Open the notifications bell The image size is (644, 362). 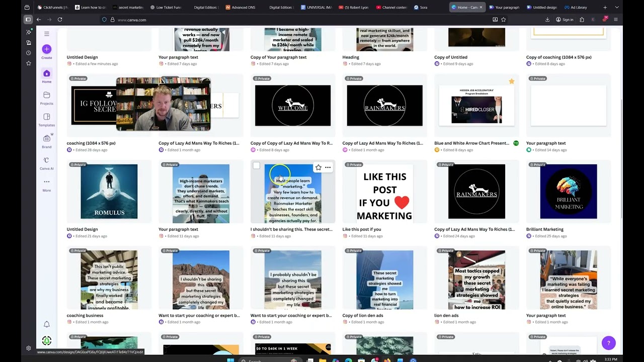pyautogui.click(x=46, y=324)
